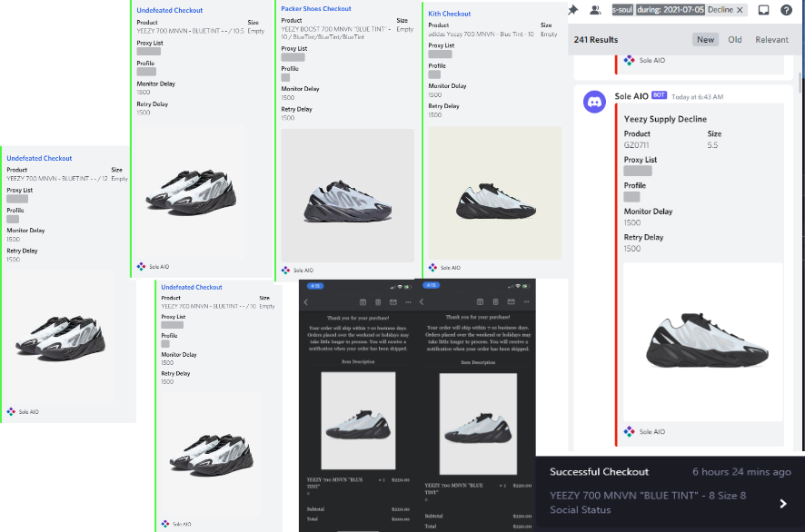805x532 pixels.
Task: Tap blue 4:15 time pill in phone email below Kith card
Action: pyautogui.click(x=432, y=285)
